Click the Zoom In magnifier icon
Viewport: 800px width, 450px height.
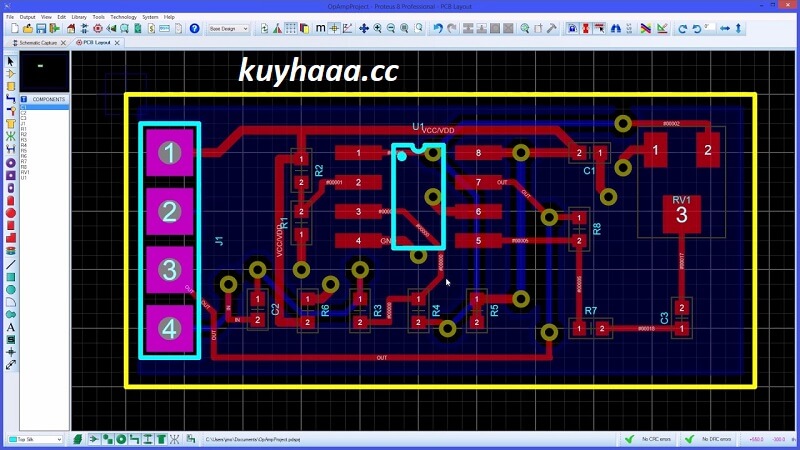[x=377, y=29]
